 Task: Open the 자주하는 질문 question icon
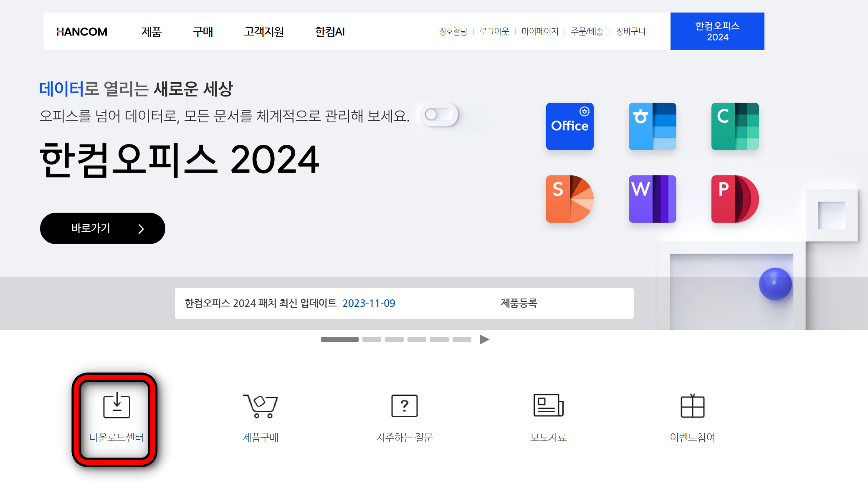click(x=404, y=406)
